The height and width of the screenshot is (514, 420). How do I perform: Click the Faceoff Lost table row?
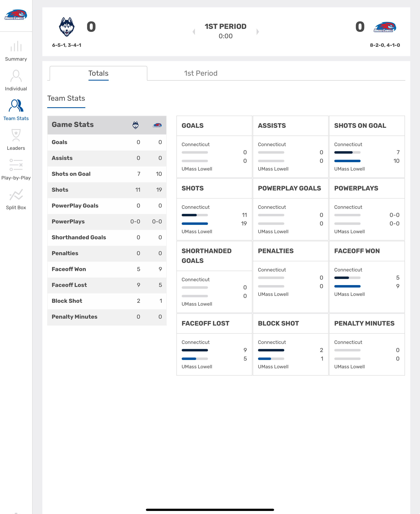click(107, 285)
